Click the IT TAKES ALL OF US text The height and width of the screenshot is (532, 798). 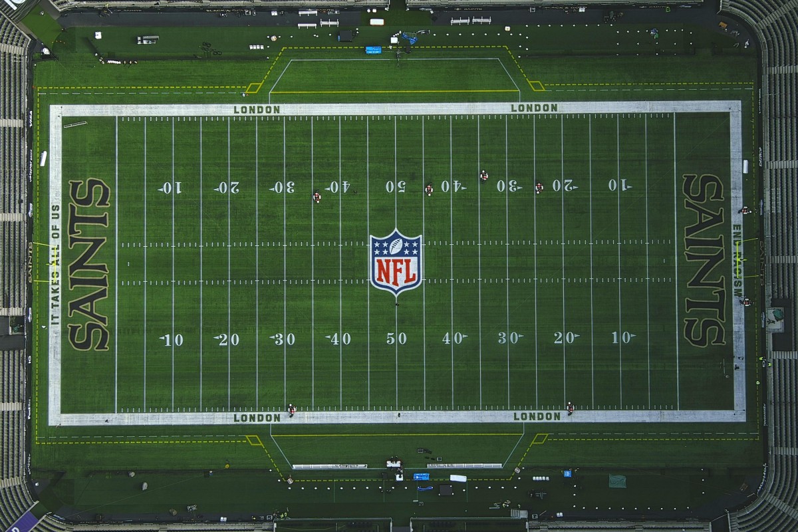[55, 264]
